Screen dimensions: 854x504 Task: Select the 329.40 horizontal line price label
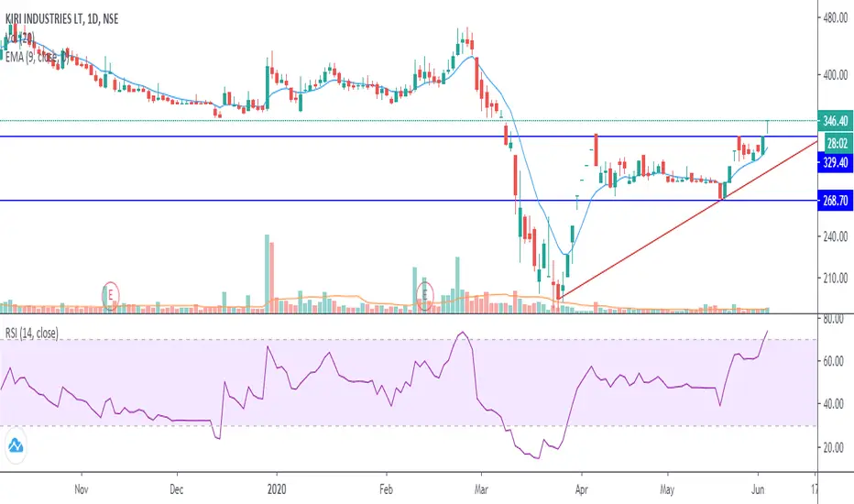[836, 162]
